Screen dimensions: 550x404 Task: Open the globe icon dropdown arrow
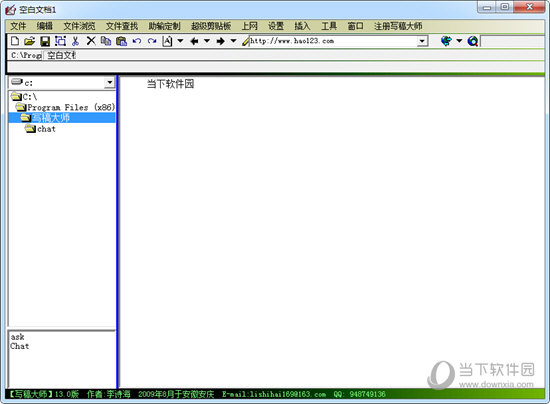(x=459, y=41)
